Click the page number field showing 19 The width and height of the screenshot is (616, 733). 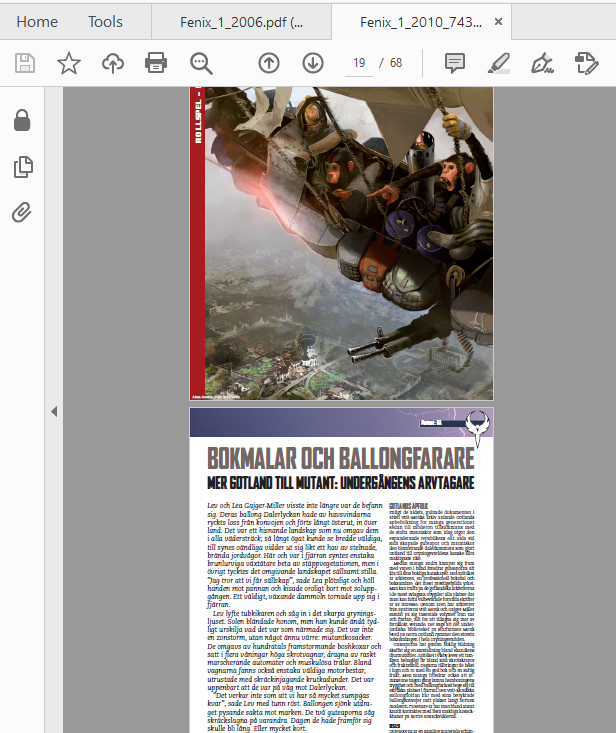(x=359, y=63)
